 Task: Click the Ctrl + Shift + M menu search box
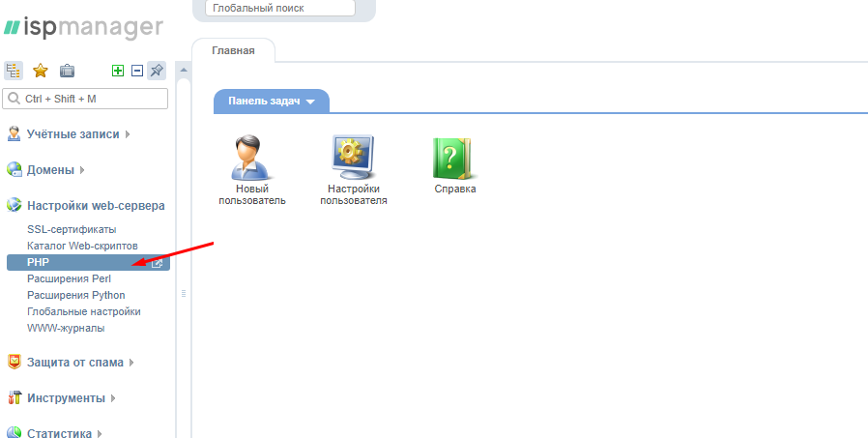point(87,99)
